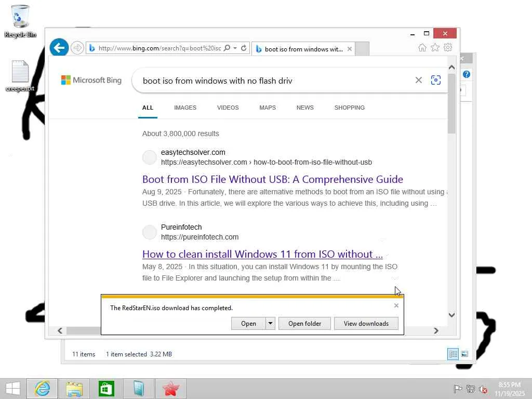Switch File Explorer to large icons view
Image resolution: width=532 pixels, height=399 pixels.
tap(465, 354)
